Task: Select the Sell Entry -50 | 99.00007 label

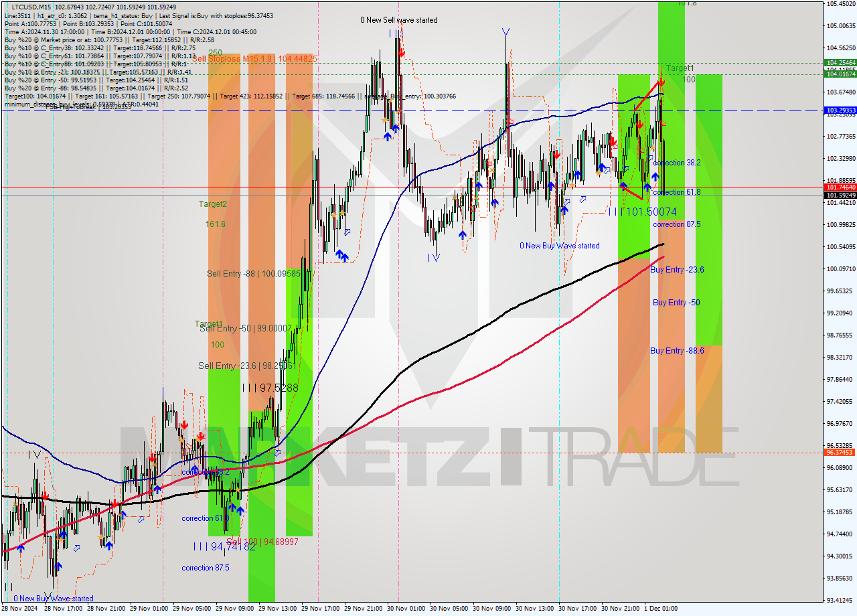Action: pyautogui.click(x=245, y=328)
